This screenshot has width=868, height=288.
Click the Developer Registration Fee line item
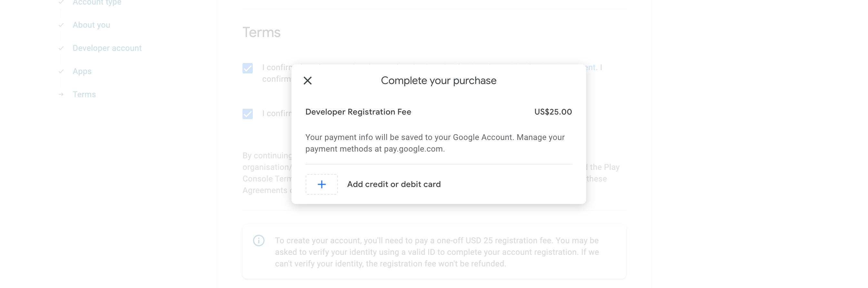[358, 112]
